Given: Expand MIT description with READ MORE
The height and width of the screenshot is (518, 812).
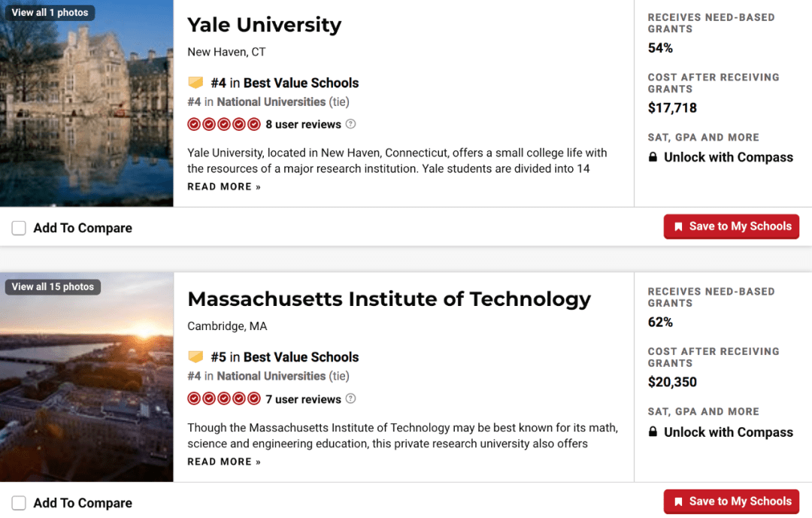Looking at the screenshot, I should click(x=224, y=462).
